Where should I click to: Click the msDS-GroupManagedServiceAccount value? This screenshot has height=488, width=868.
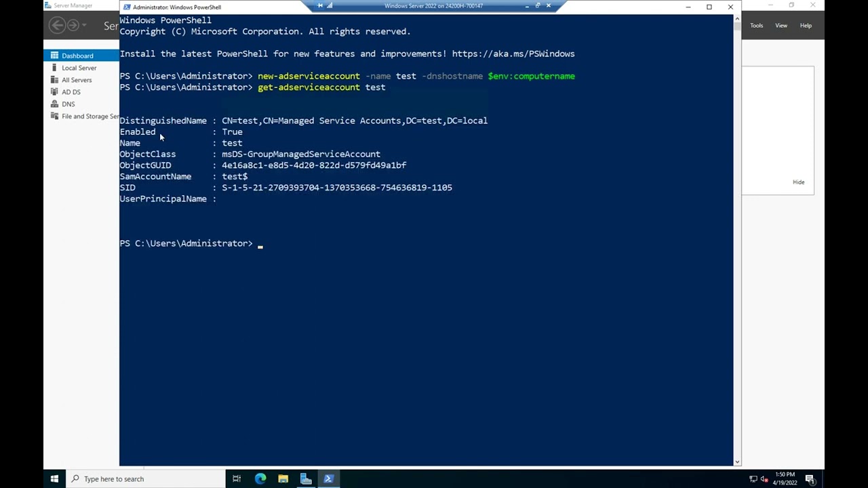[x=301, y=154]
